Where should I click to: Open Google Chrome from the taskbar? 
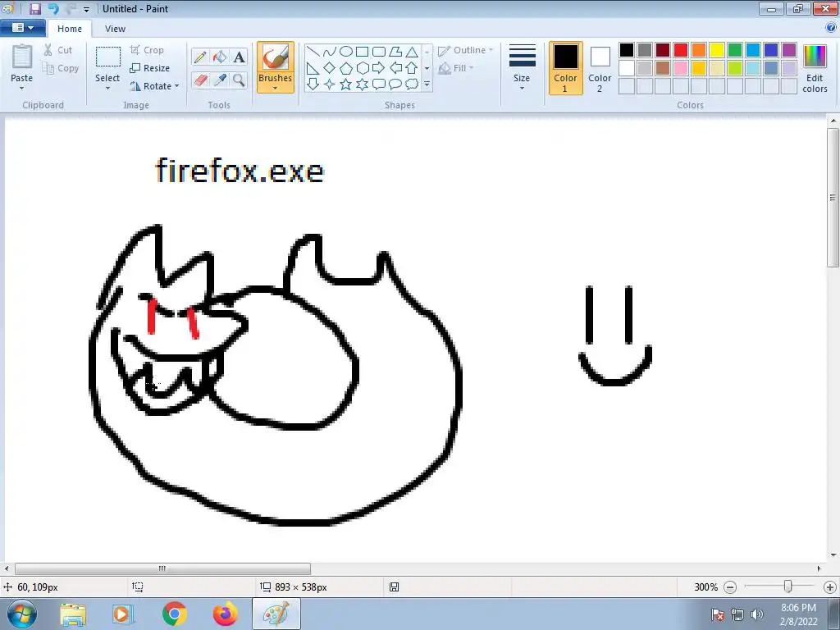[x=175, y=614]
